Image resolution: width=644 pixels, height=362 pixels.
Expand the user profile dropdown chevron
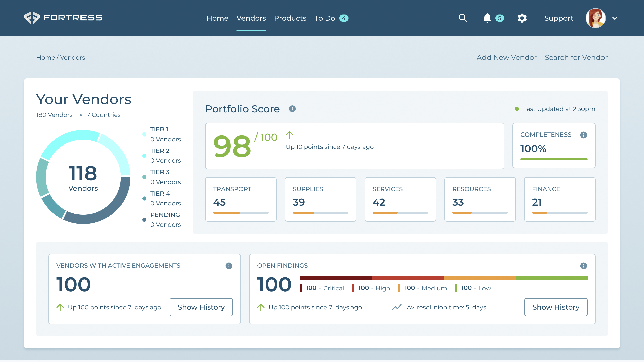(x=615, y=18)
